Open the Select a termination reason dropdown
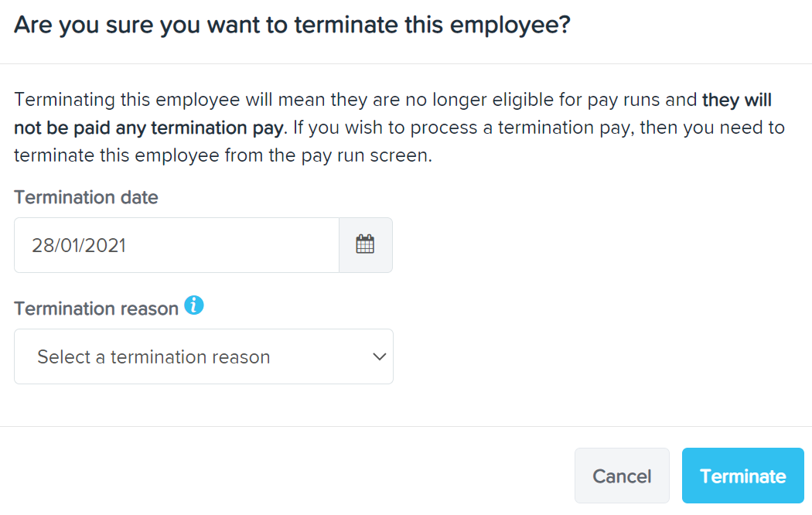812x515 pixels. (203, 356)
